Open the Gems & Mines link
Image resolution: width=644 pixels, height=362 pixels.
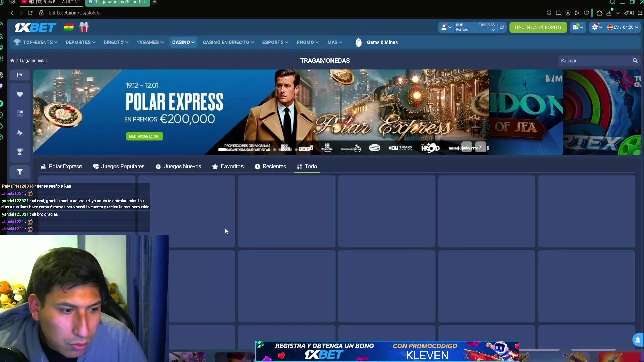(382, 43)
